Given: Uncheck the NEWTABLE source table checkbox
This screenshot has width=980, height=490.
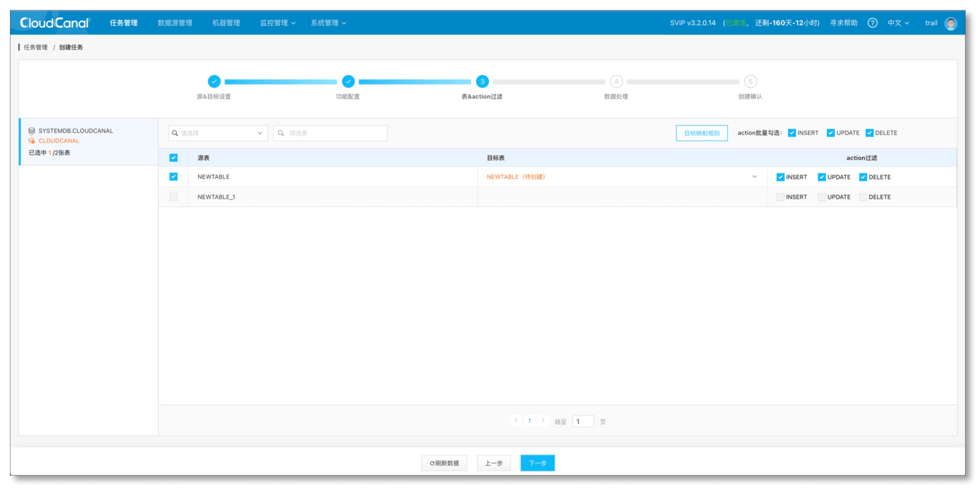Looking at the screenshot, I should (x=173, y=177).
